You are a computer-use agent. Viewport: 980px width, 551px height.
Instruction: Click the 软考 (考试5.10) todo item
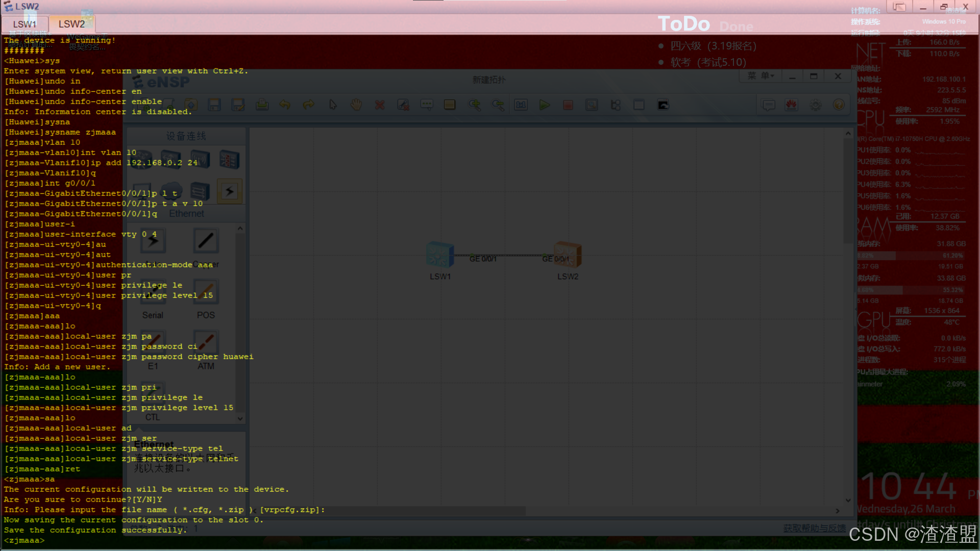pyautogui.click(x=708, y=62)
